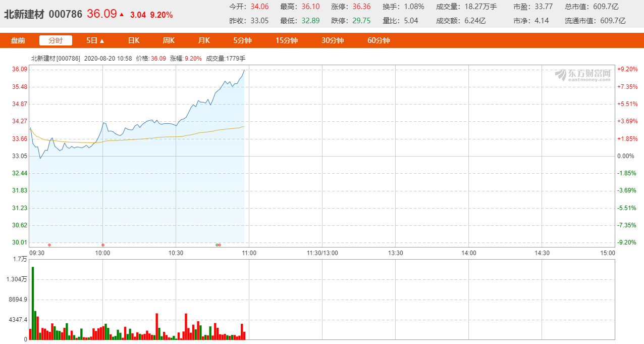Switch to the 日K daily chart tab
Screen dimensions: 644x344
click(133, 40)
